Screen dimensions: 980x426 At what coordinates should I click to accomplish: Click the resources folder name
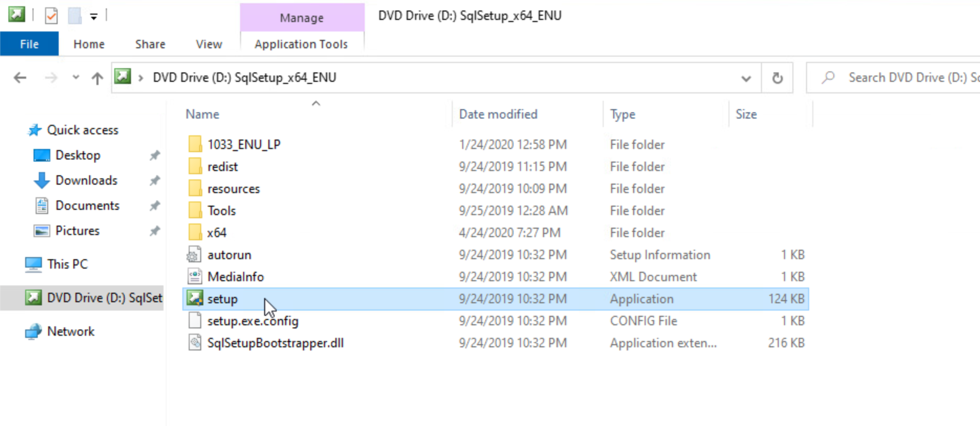[234, 188]
